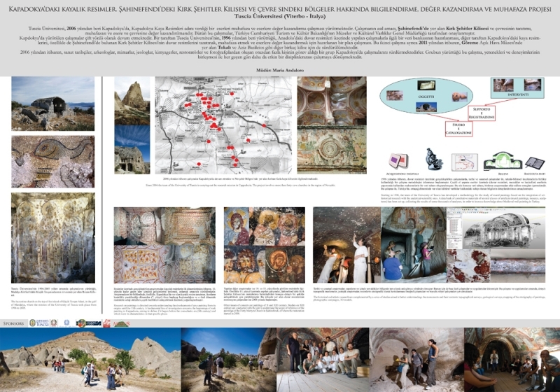Open the carved circular medallion fresco photo
Screen dimensions: 560x392
[332, 150]
